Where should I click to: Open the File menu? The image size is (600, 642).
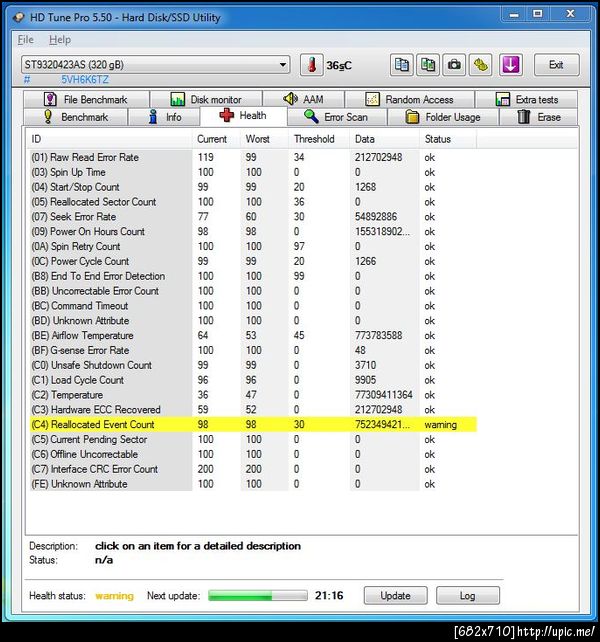pyautogui.click(x=25, y=40)
